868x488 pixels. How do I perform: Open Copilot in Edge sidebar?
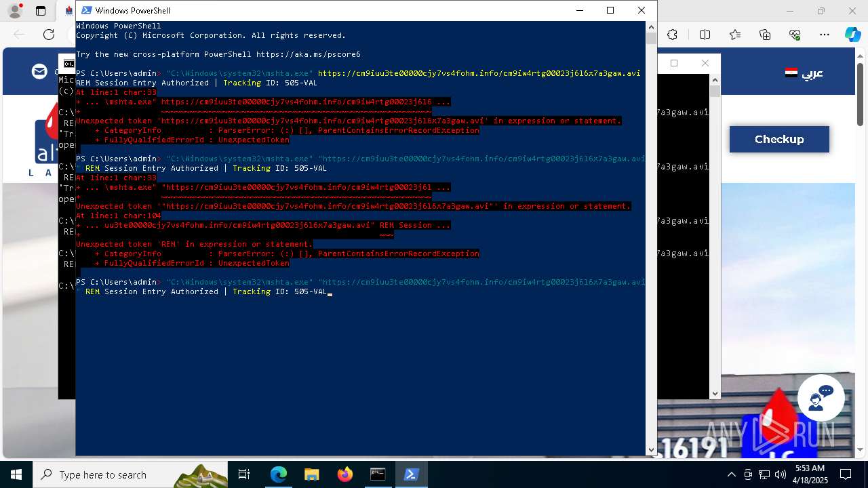(853, 35)
